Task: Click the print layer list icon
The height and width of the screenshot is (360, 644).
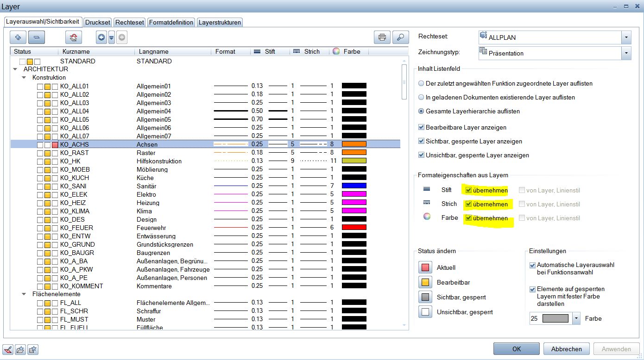Action: coord(382,37)
